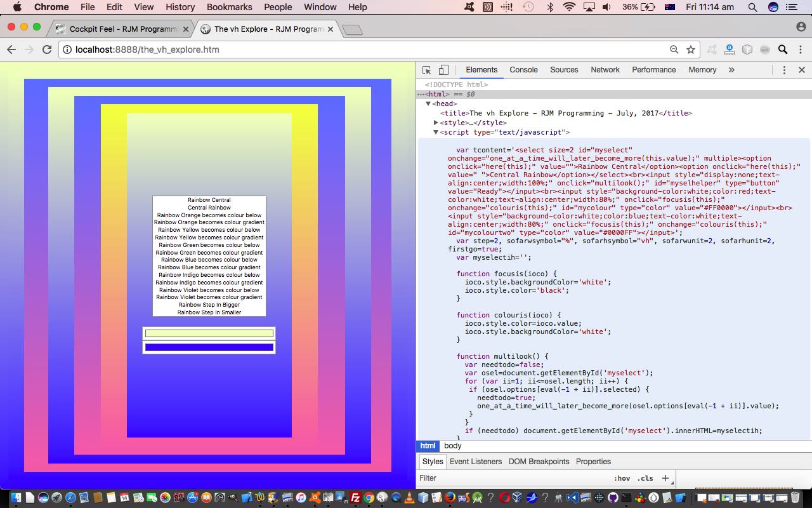812x508 pixels.
Task: Go back using the browser back arrow
Action: coord(11,50)
